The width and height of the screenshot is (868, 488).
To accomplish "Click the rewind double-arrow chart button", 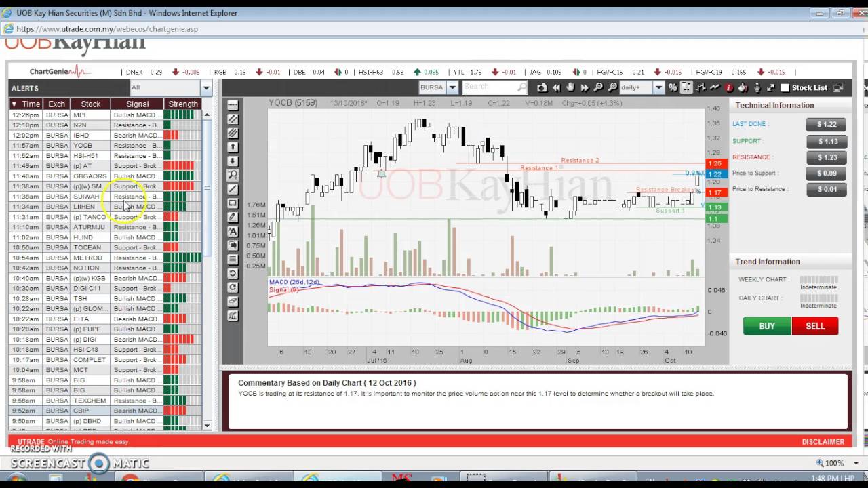I will pyautogui.click(x=556, y=87).
